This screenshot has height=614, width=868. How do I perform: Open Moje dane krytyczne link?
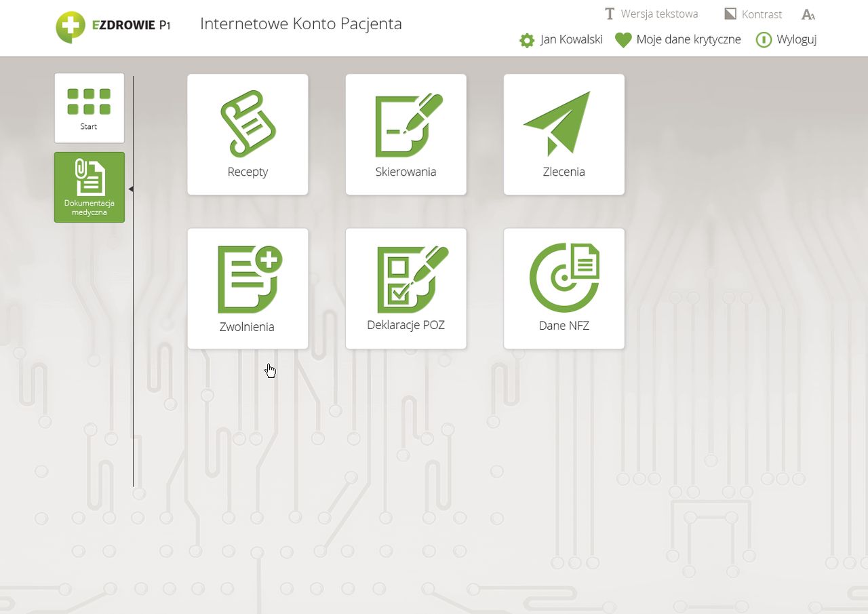[x=688, y=40]
